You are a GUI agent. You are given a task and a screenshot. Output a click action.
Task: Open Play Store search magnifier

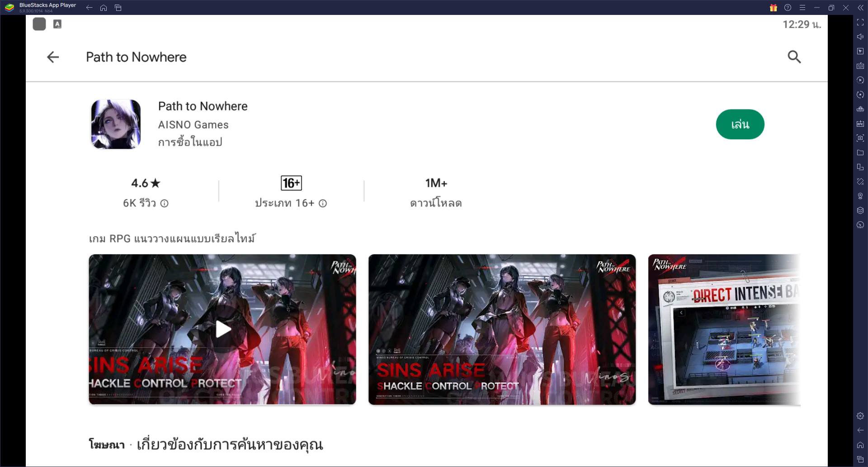[x=794, y=57]
